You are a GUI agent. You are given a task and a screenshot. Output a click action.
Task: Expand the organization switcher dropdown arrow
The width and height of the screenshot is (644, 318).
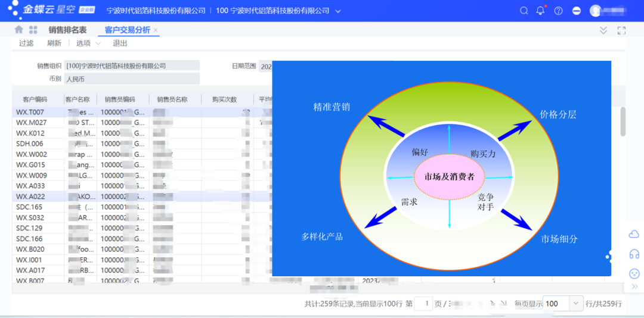coord(338,11)
